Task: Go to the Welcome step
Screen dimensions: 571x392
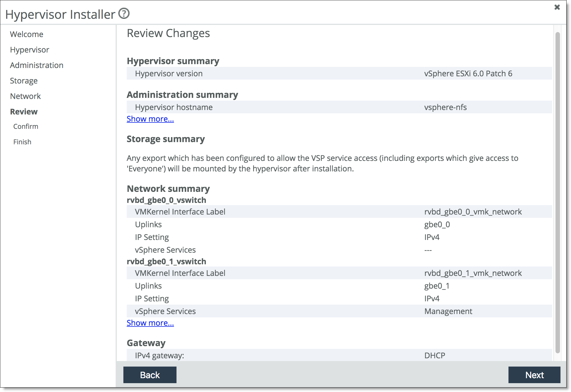Action: point(26,34)
